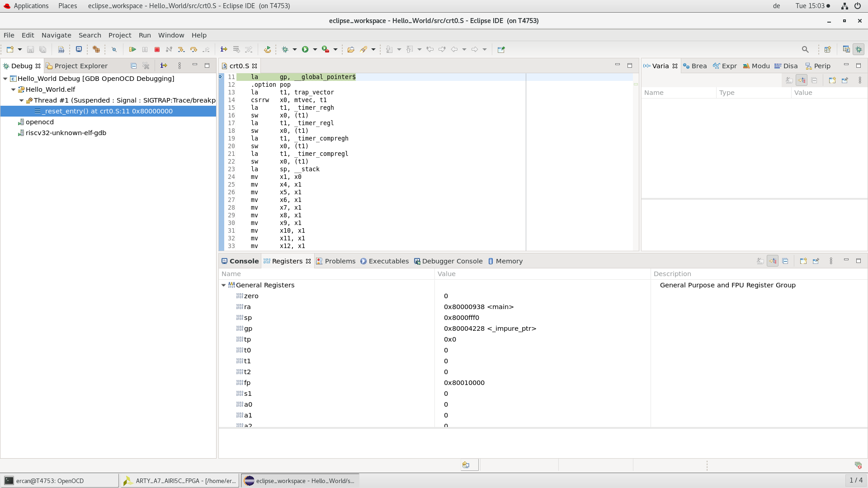868x488 pixels.
Task: Click Collapse All icon in Debug view
Action: point(134,66)
